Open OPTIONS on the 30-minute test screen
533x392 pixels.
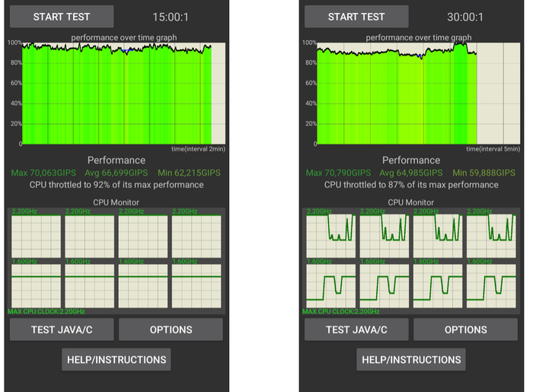click(x=465, y=330)
